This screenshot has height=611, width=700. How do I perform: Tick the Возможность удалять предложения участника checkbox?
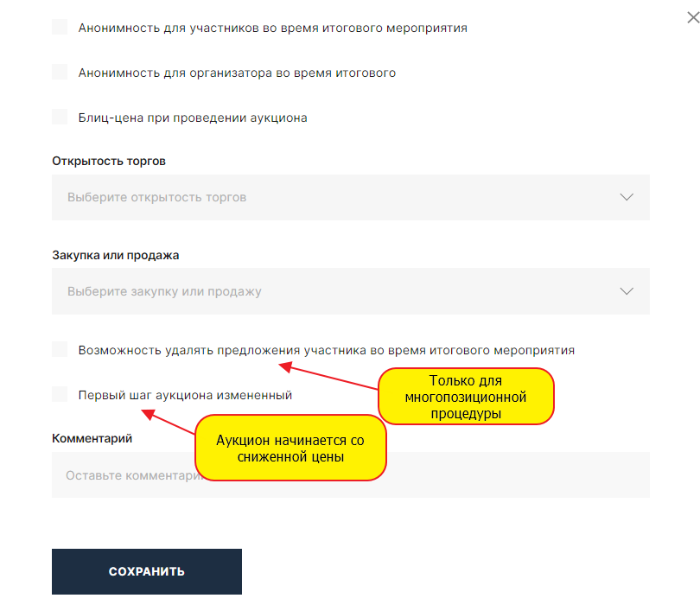click(60, 349)
